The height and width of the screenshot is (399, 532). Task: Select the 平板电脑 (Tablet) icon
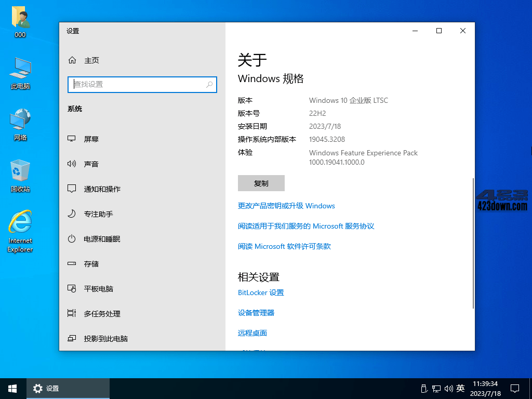point(72,288)
